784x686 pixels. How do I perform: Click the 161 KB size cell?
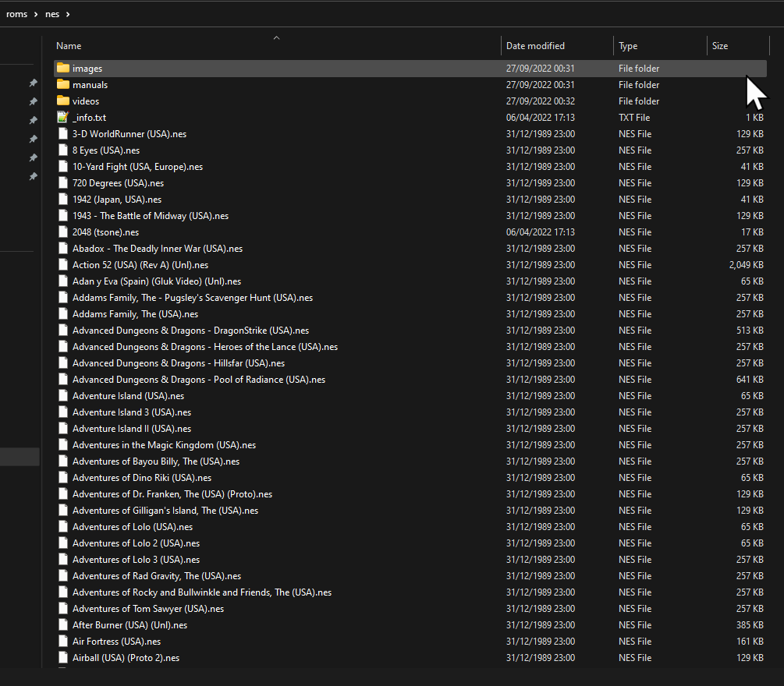pos(750,641)
